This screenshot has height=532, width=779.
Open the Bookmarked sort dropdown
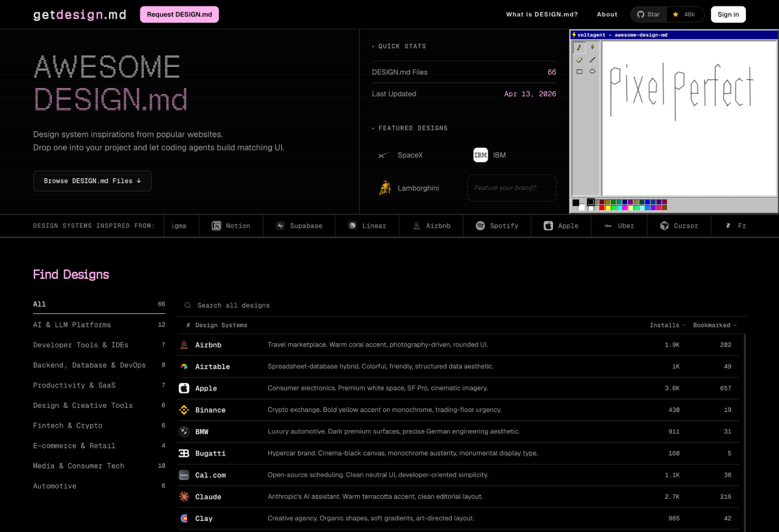[715, 325]
